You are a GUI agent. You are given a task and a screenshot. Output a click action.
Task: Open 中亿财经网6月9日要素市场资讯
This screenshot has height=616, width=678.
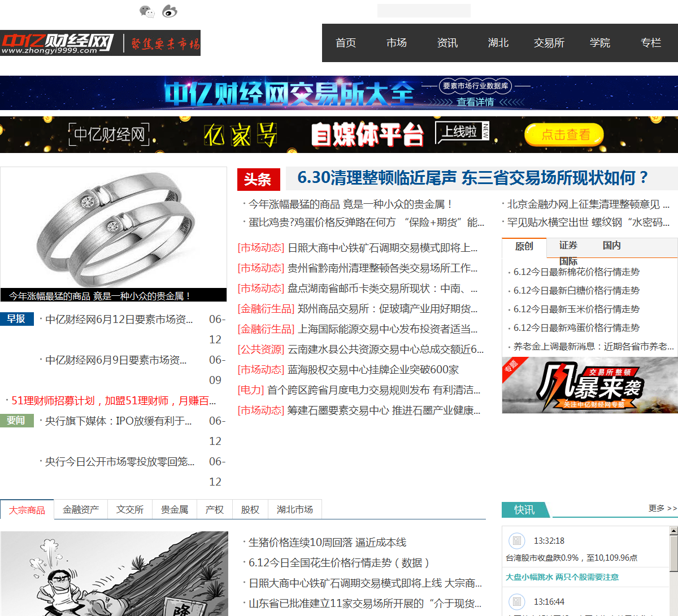116,360
